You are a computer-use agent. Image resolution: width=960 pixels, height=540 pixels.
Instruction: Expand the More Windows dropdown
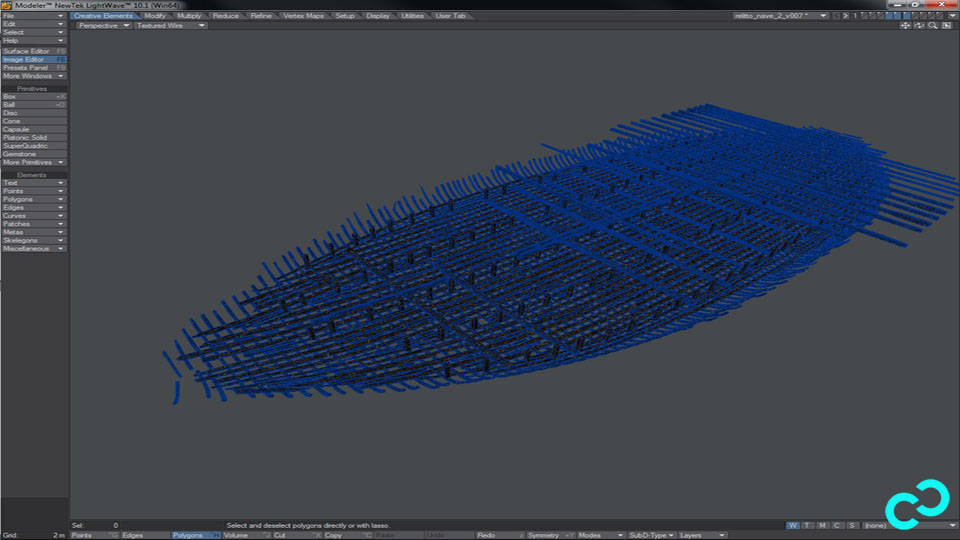pyautogui.click(x=34, y=76)
